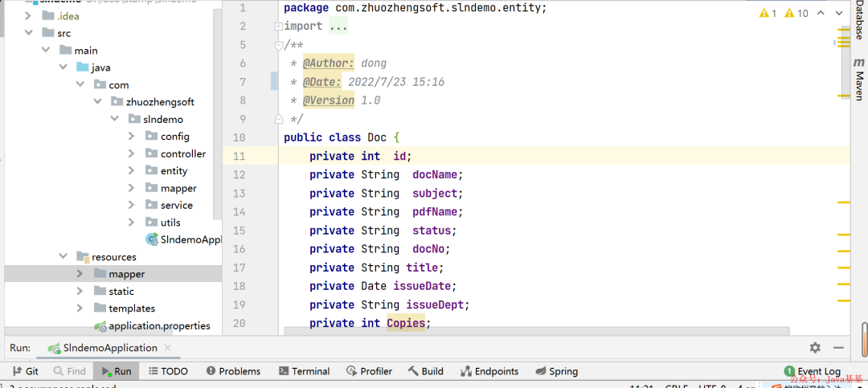Screen dimensions: 868x388
Task: Toggle the Run tool window button
Action: pos(117,371)
